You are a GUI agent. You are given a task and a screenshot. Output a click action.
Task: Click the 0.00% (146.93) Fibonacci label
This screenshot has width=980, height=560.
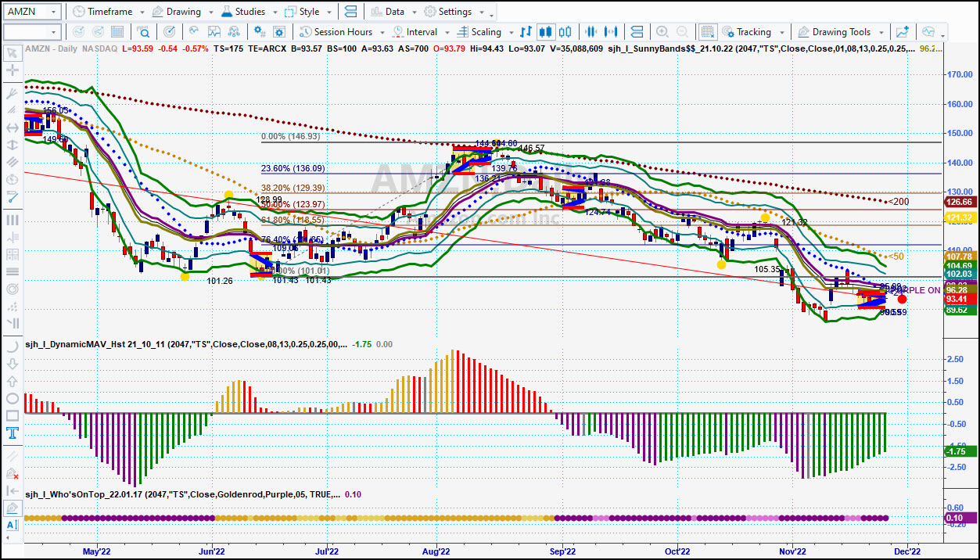point(290,136)
